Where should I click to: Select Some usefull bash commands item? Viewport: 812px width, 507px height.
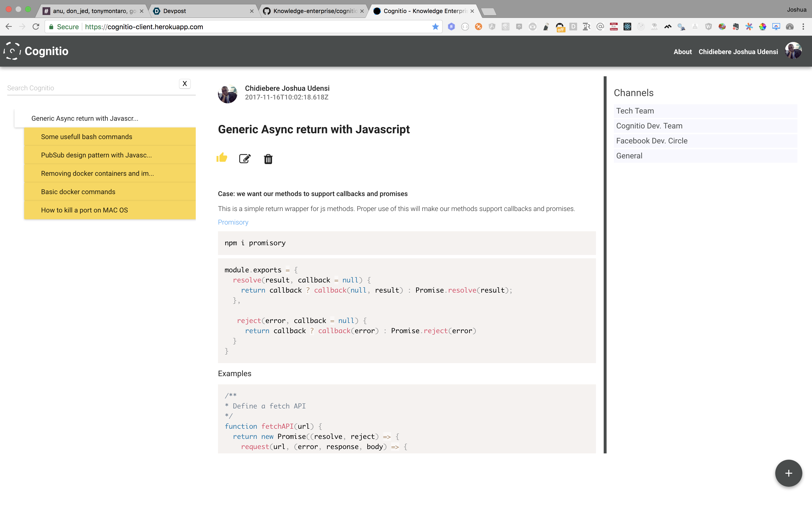[x=87, y=137]
